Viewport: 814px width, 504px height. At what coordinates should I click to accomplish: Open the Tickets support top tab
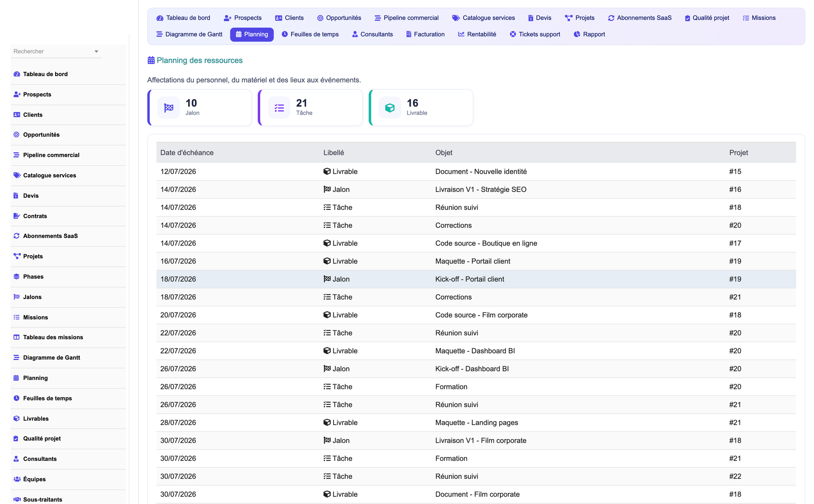click(535, 34)
